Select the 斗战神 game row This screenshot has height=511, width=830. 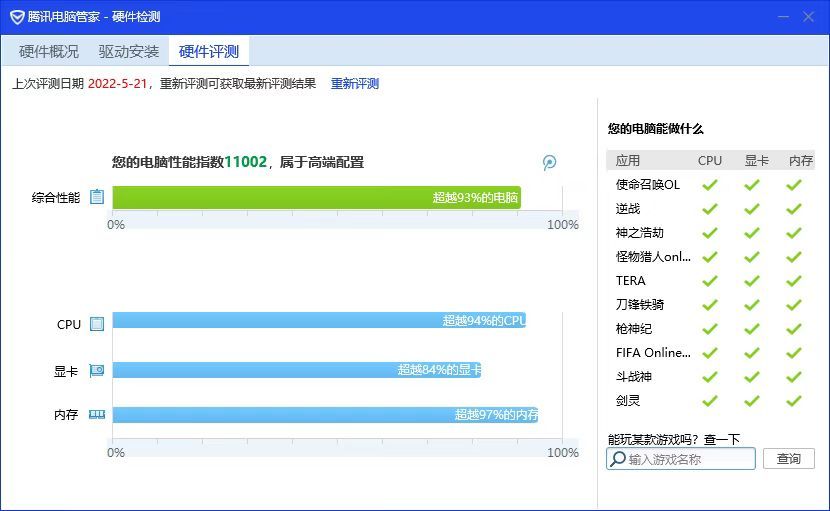pos(710,377)
